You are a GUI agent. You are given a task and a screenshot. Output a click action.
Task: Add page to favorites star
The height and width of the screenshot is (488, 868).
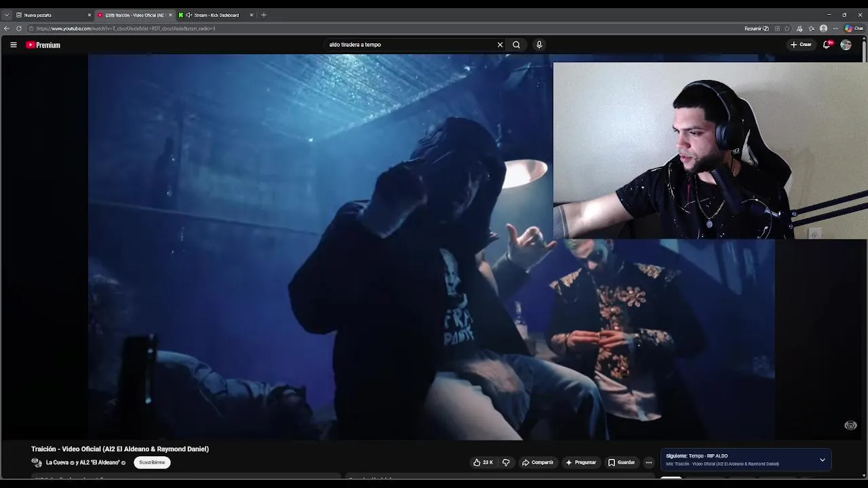[788, 28]
